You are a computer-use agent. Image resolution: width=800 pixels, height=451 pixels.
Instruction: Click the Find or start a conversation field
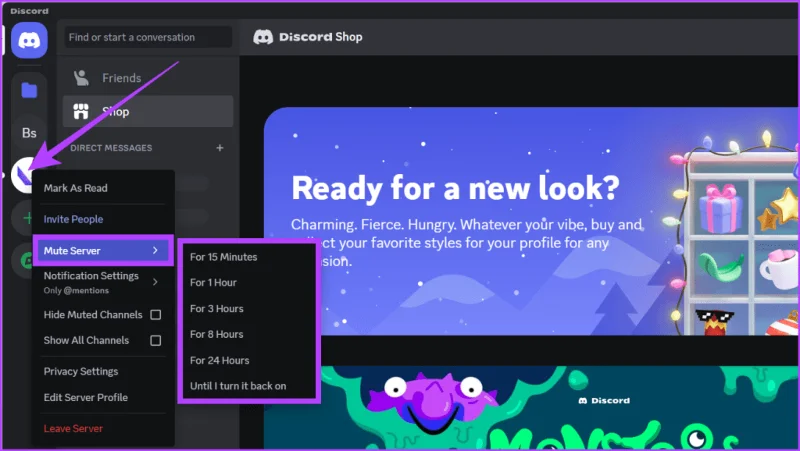click(148, 37)
